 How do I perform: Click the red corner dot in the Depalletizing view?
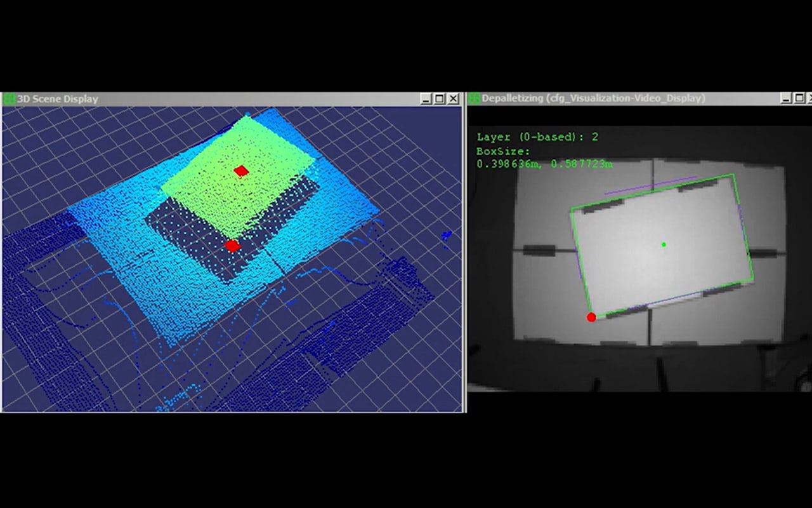[x=591, y=317]
